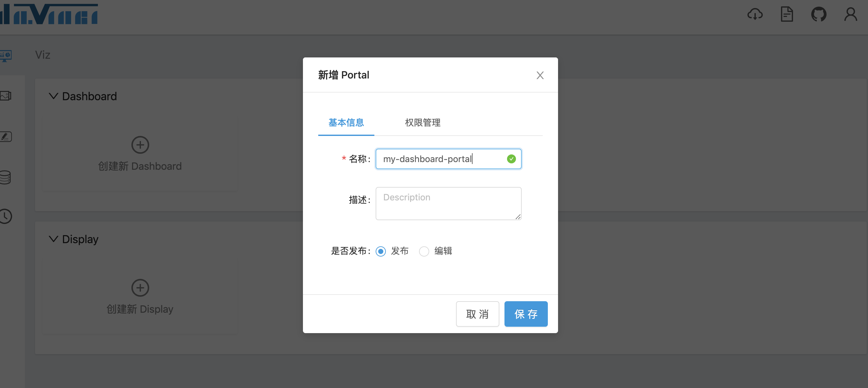Image resolution: width=868 pixels, height=388 pixels.
Task: Click the Description textarea field
Action: pyautogui.click(x=448, y=204)
